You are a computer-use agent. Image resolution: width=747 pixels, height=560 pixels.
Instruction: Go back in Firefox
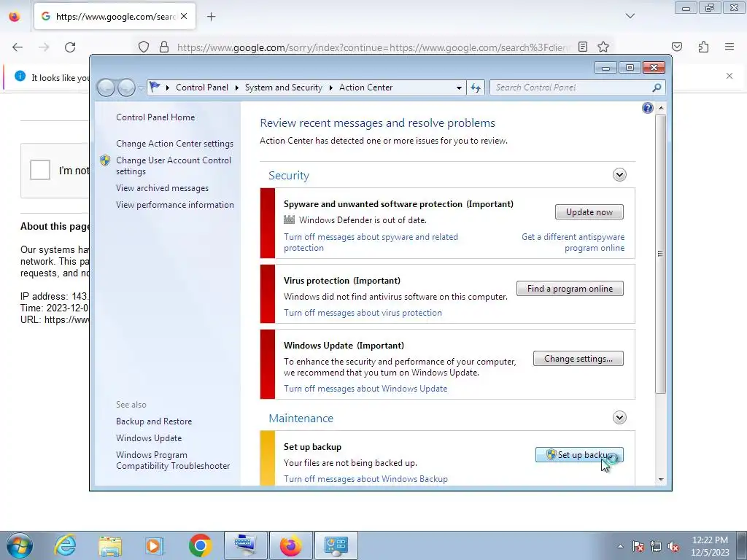18,47
